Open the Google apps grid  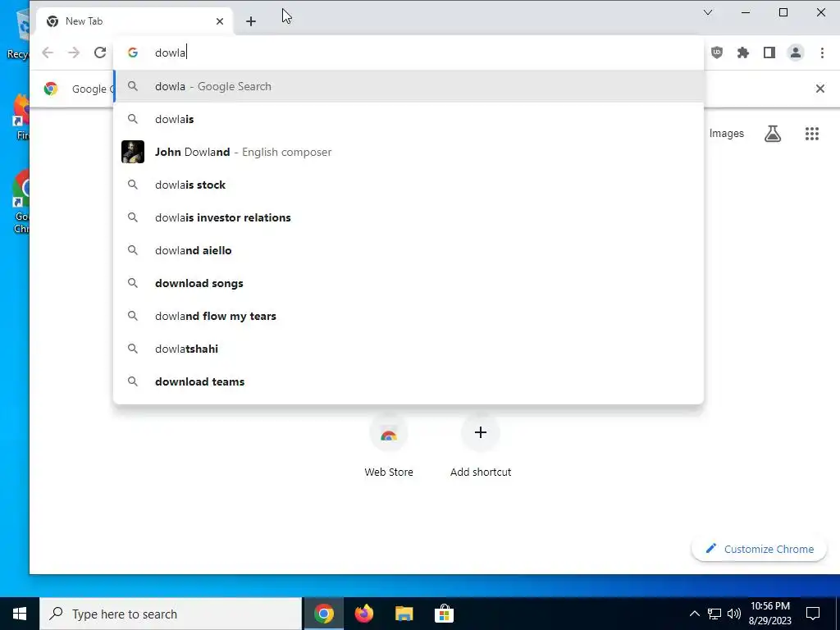812,134
